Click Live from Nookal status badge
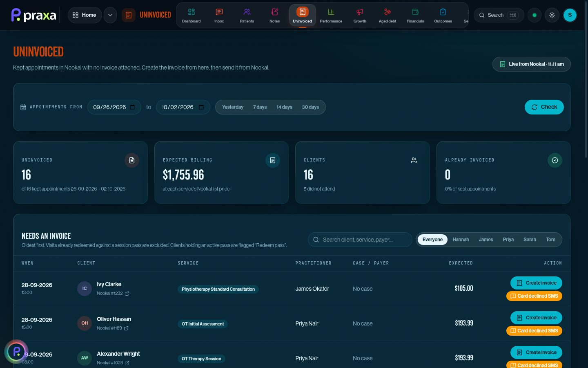Screen dimensions: 588x368 click(x=531, y=64)
